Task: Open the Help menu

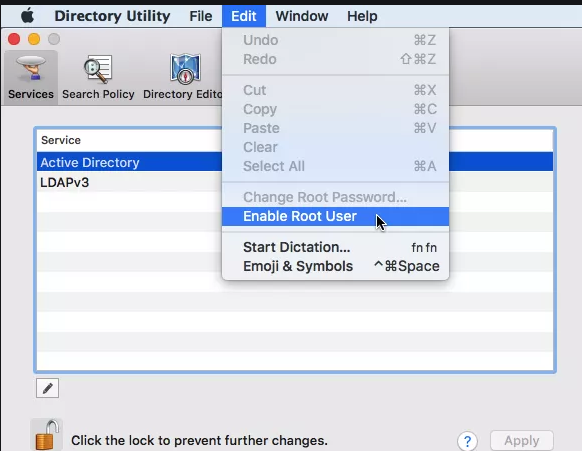Action: pyautogui.click(x=362, y=16)
